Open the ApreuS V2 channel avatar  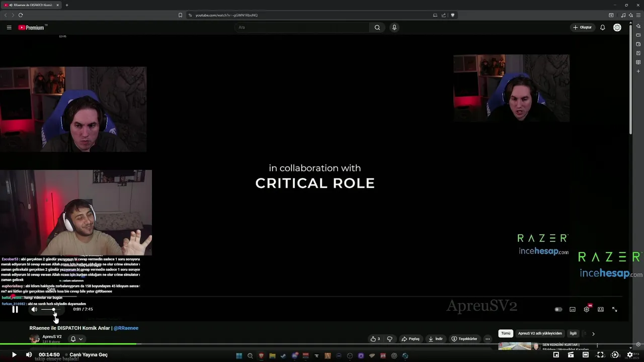34,339
